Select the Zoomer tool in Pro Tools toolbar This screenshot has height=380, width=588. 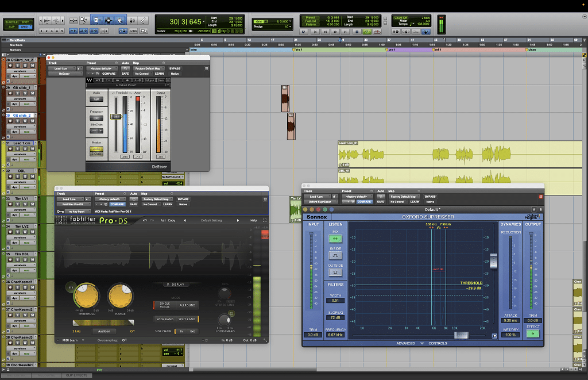83,20
